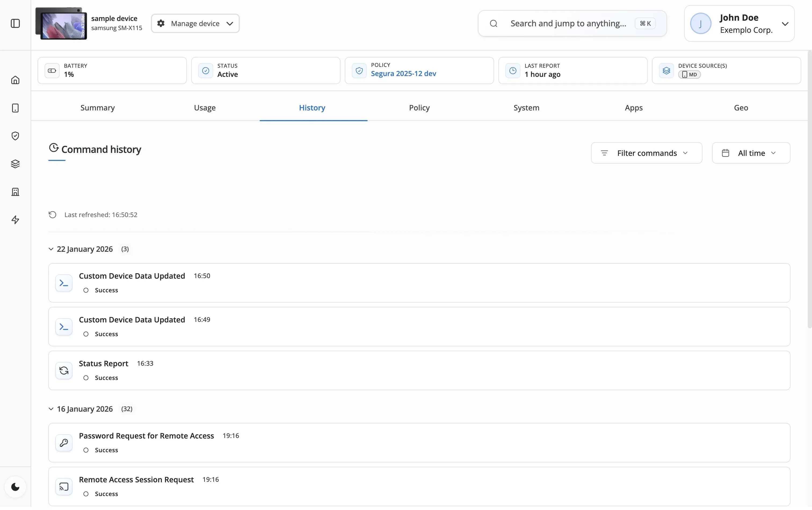Collapse the left sidebar panel
This screenshot has width=812, height=510.
(x=16, y=24)
